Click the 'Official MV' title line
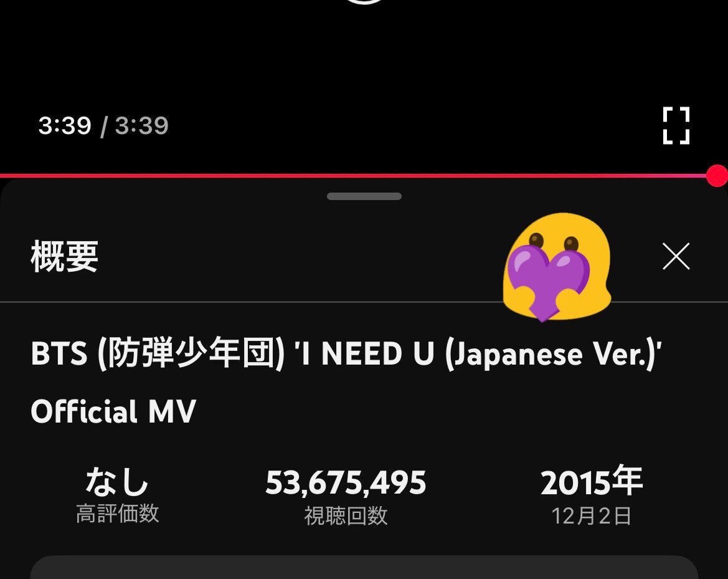The height and width of the screenshot is (579, 728). click(x=114, y=411)
